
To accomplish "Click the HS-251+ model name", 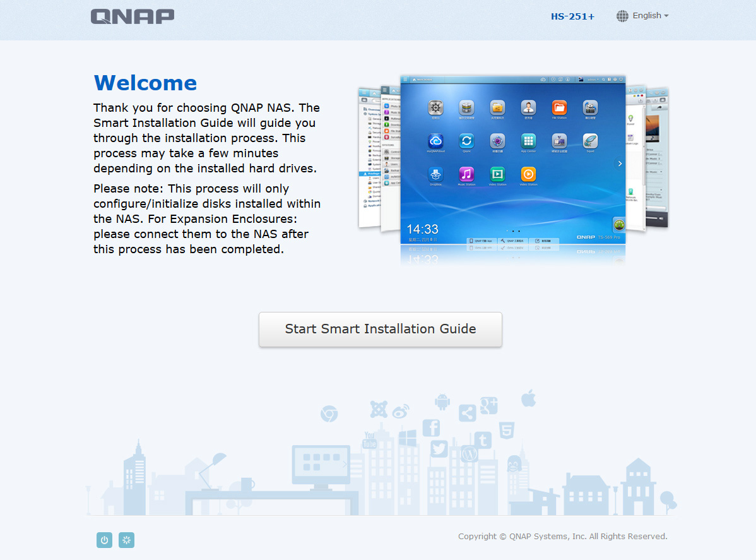I will tap(573, 16).
